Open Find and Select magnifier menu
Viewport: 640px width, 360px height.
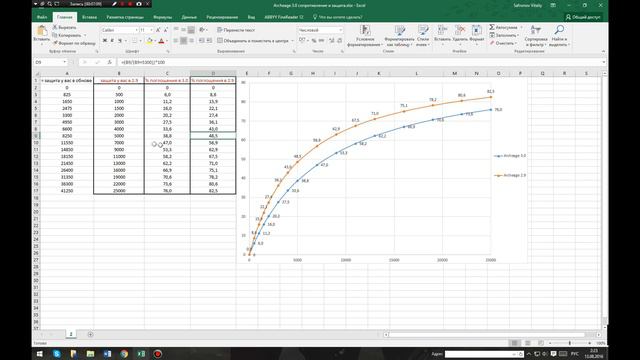[x=559, y=36]
